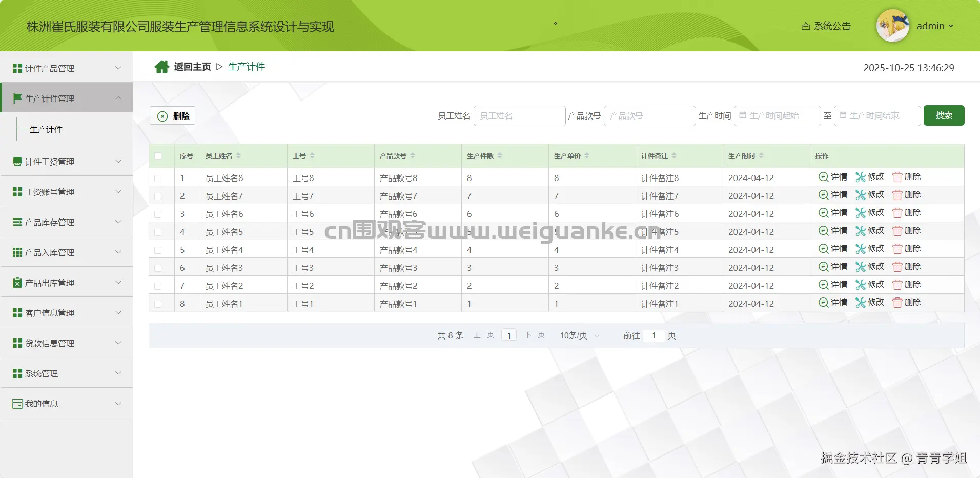Click the 计件产品管理 grid icon
The image size is (980, 478).
click(x=17, y=68)
